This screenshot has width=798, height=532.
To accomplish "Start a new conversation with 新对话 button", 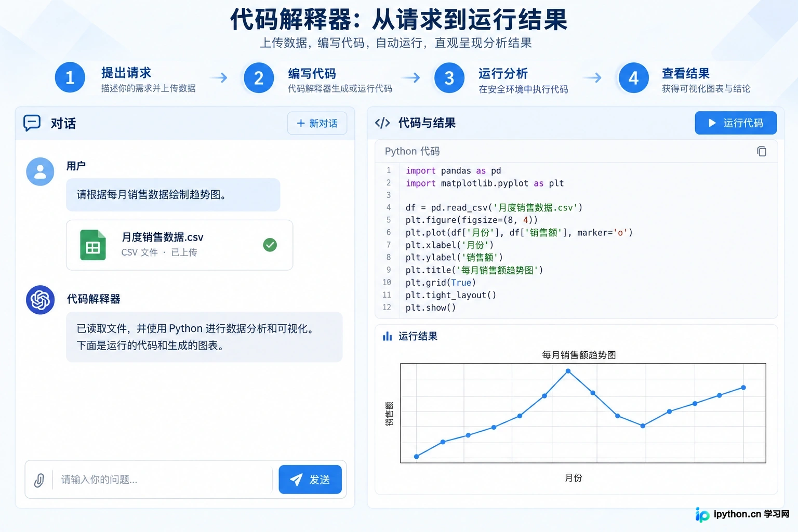I will 317,123.
